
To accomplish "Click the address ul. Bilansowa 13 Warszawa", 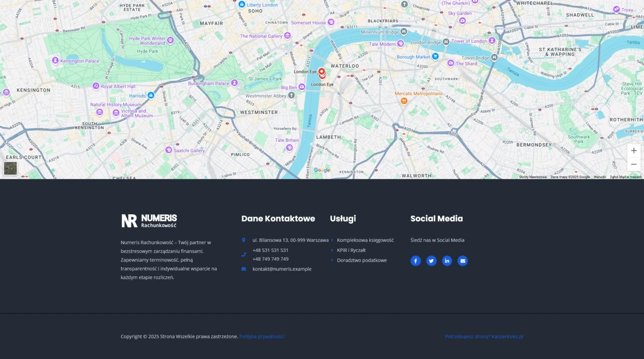I will (290, 240).
